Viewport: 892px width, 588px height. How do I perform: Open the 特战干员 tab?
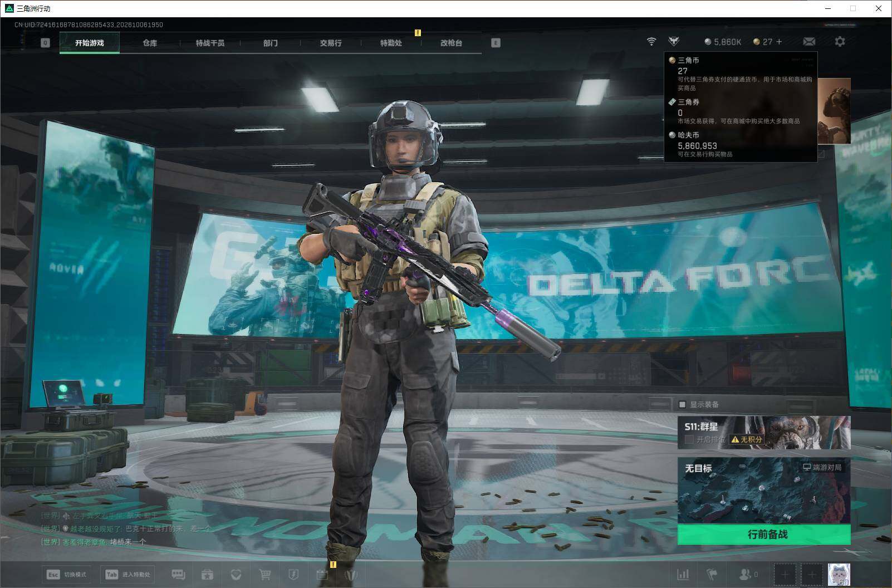[210, 43]
